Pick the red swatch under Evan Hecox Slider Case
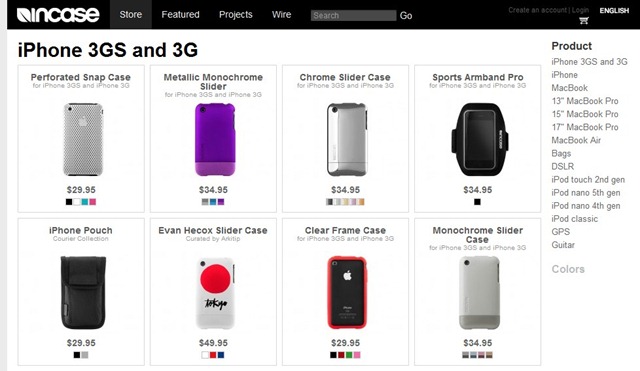The width and height of the screenshot is (640, 371). [x=213, y=355]
